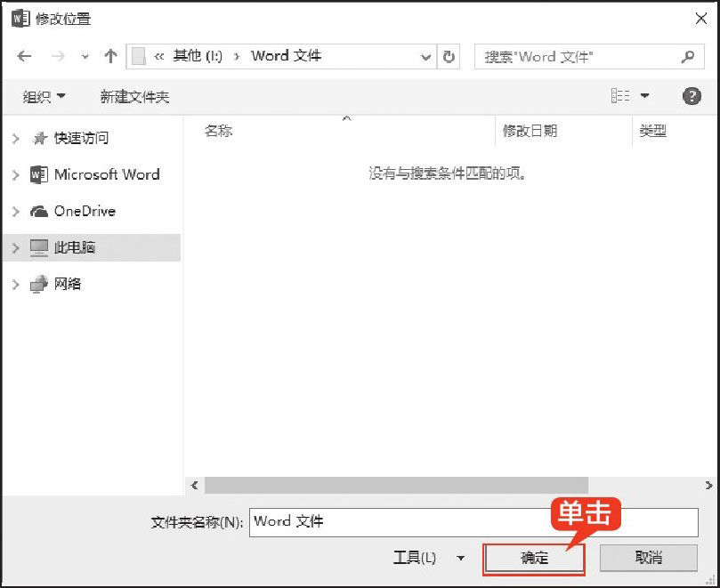Image resolution: width=720 pixels, height=588 pixels.
Task: Select 快速访问 in navigation pane
Action: point(81,138)
